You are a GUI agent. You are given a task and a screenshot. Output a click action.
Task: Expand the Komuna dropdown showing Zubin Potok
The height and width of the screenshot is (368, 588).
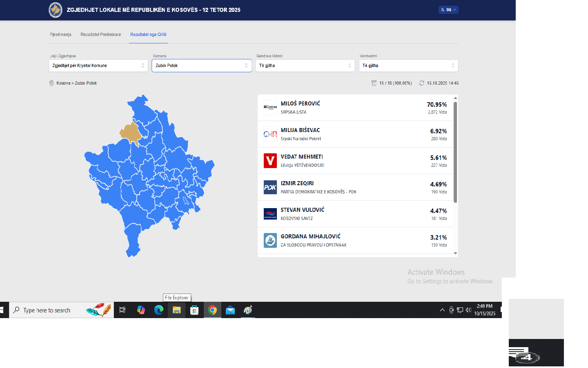coord(202,65)
